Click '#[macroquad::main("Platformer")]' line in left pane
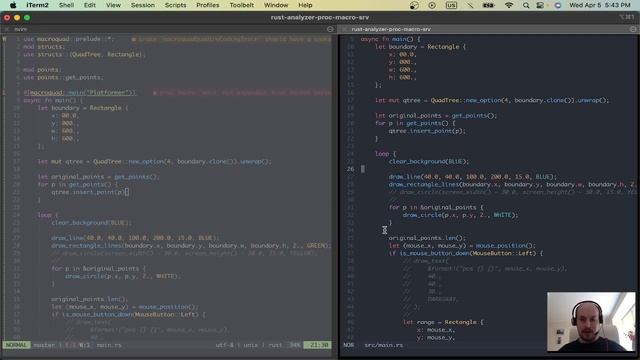The height and width of the screenshot is (360, 640). (80, 93)
